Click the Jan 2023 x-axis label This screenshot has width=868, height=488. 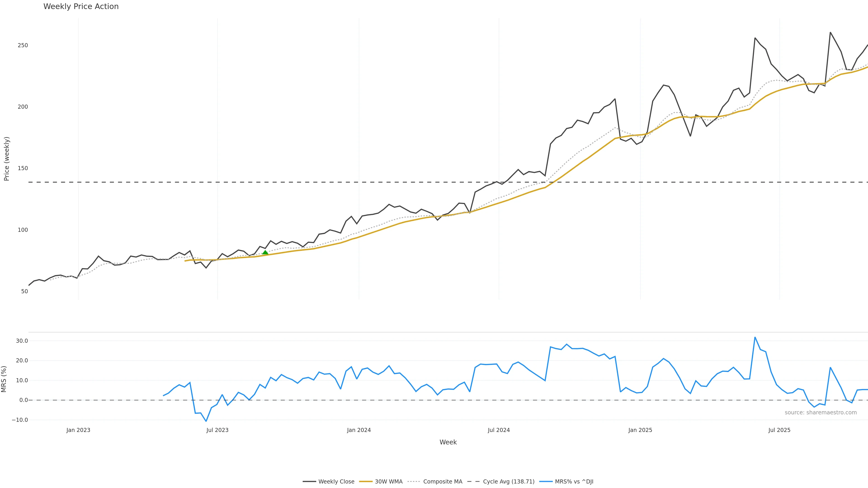point(78,430)
